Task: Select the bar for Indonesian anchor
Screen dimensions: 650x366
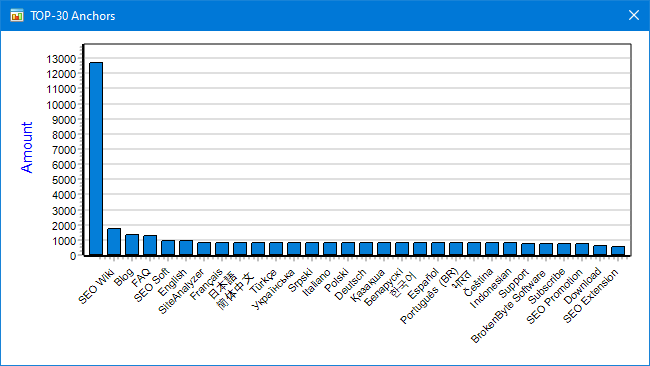Action: pos(510,249)
